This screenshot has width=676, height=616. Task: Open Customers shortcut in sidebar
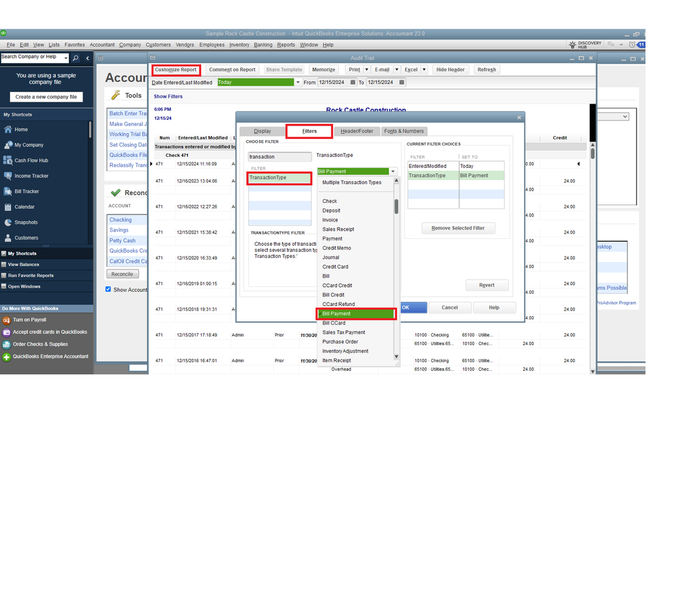pos(26,238)
